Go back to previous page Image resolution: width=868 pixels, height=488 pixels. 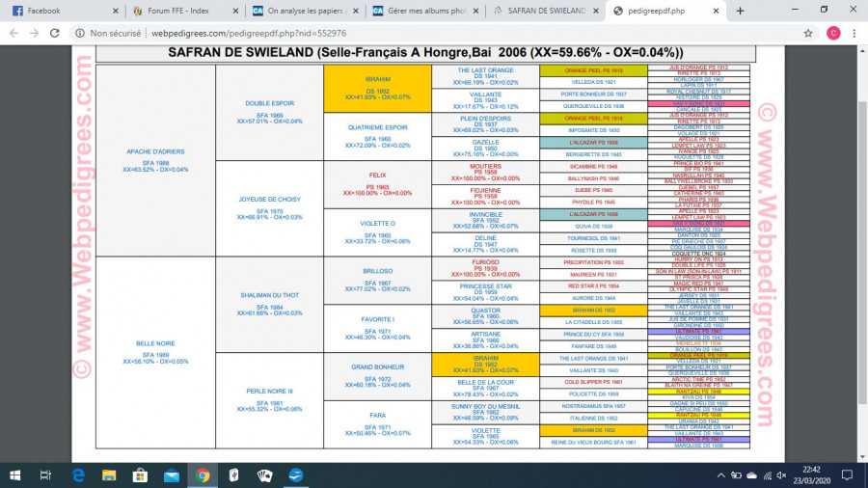click(14, 33)
